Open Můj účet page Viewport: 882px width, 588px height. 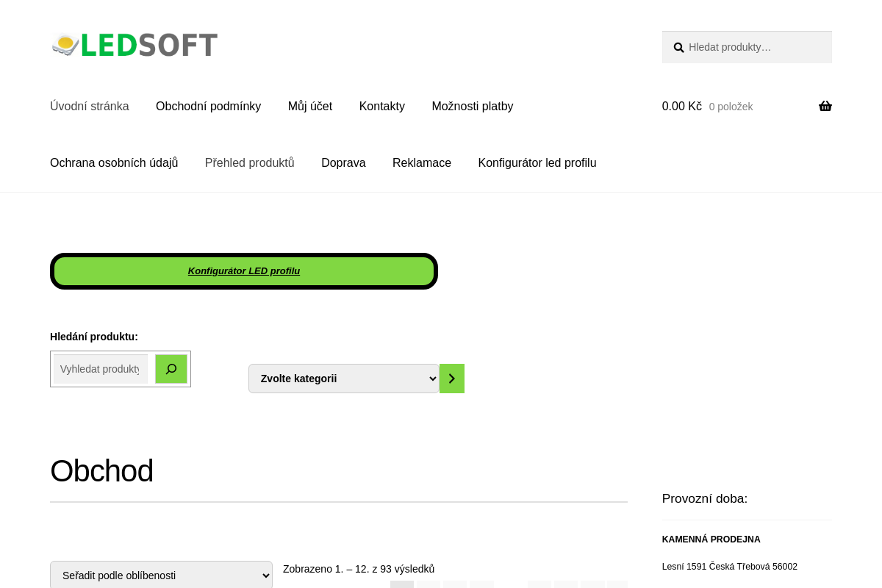[309, 106]
